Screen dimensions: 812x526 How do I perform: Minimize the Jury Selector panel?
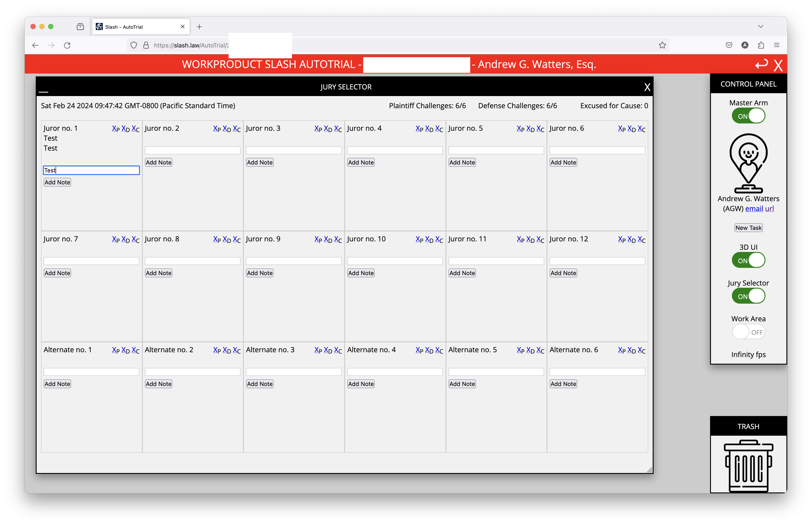pos(43,91)
